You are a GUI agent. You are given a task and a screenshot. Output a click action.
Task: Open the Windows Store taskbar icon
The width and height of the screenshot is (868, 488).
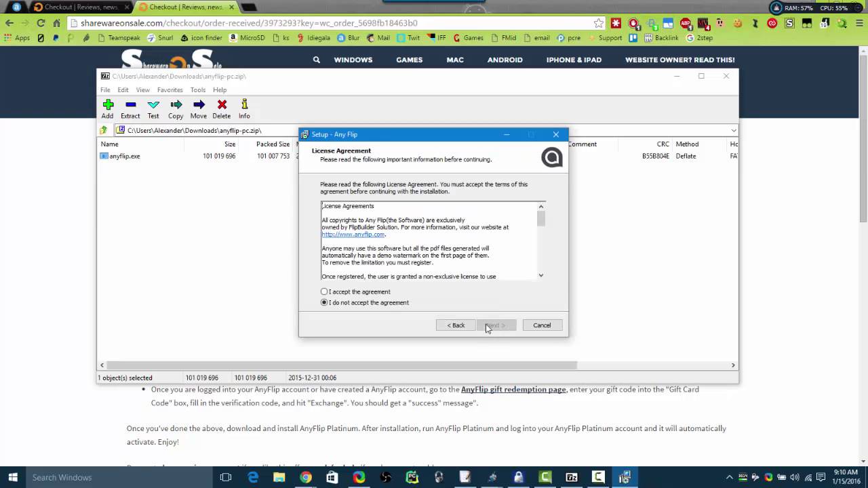pos(332,477)
